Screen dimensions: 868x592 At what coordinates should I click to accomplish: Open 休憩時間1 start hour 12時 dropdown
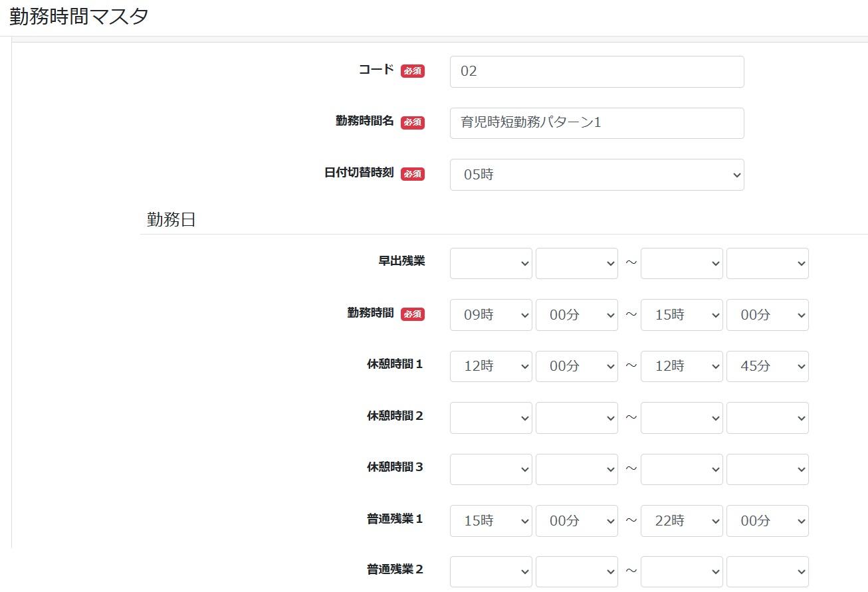490,366
